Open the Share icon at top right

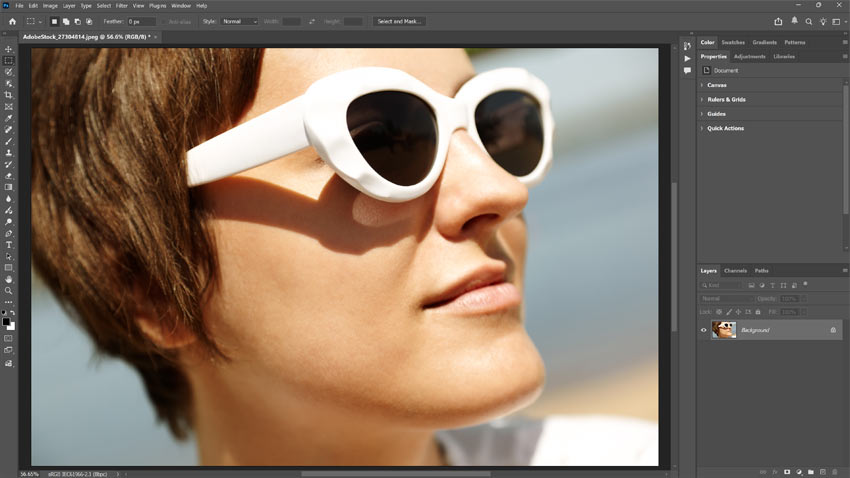[x=778, y=22]
